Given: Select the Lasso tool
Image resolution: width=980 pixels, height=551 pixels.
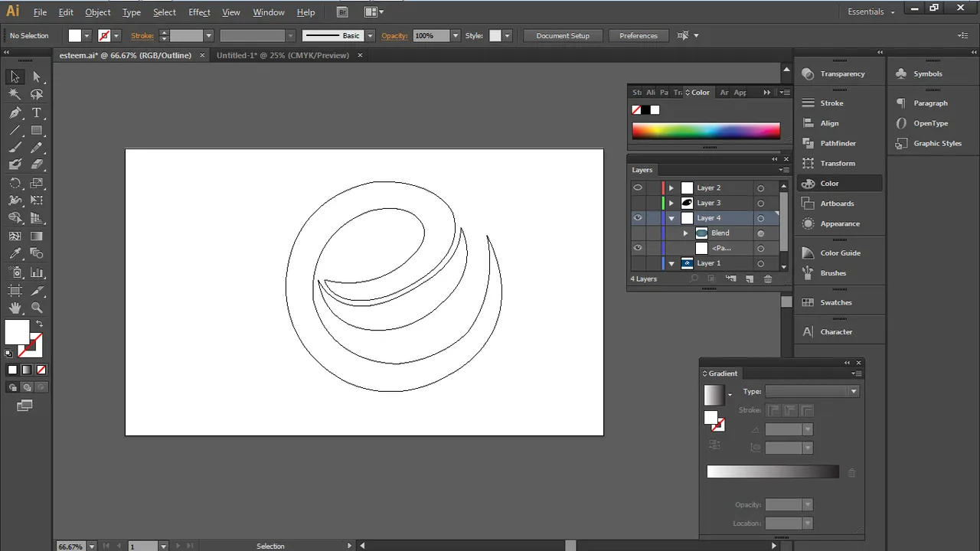Looking at the screenshot, I should (37, 94).
